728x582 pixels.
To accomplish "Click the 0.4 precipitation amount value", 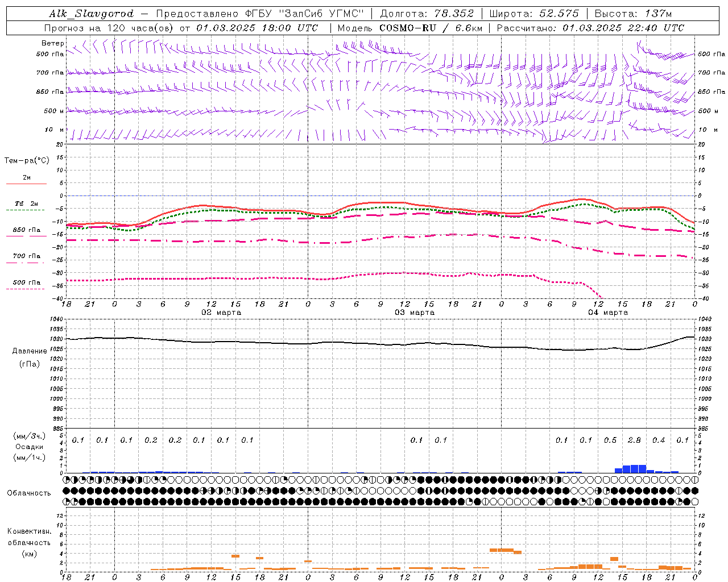I will pyautogui.click(x=659, y=440).
